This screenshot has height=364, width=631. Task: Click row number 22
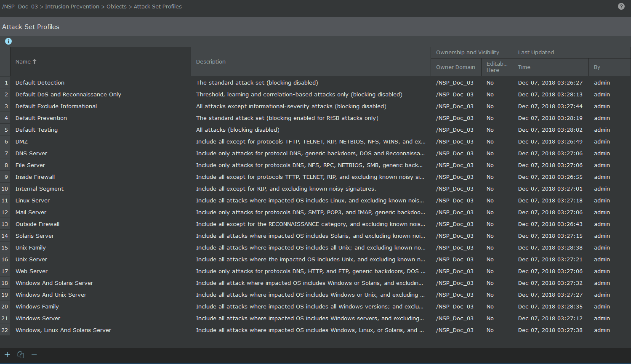coord(5,330)
